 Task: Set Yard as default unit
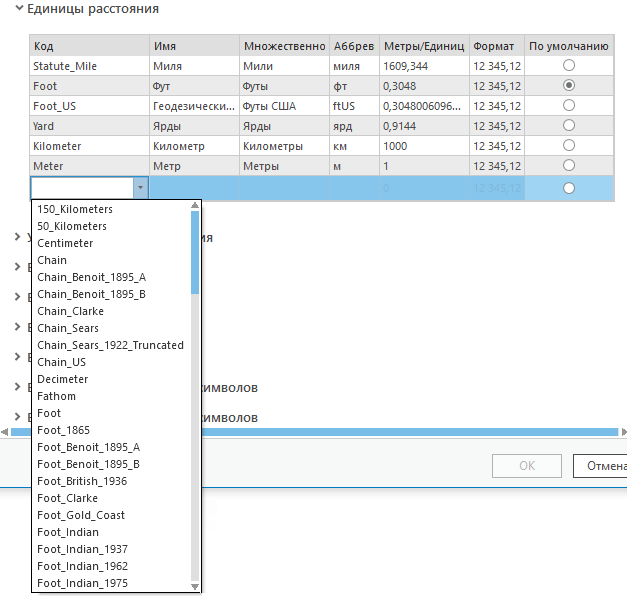pos(569,125)
